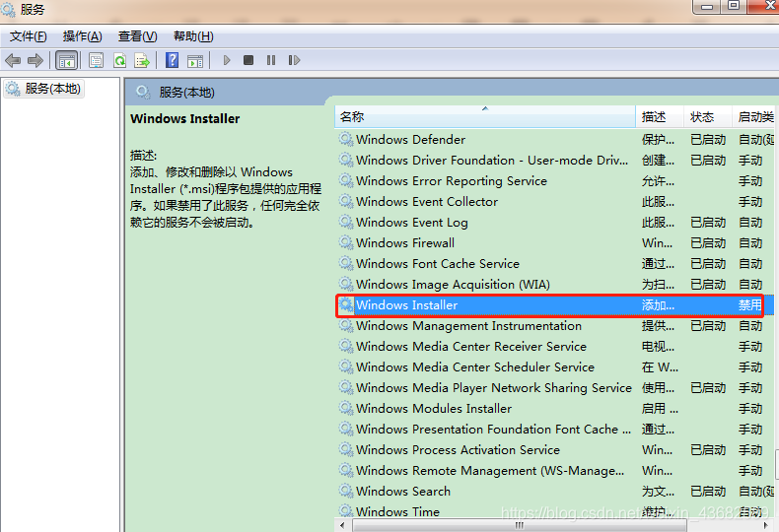Sort by the 名称 column header

485,116
